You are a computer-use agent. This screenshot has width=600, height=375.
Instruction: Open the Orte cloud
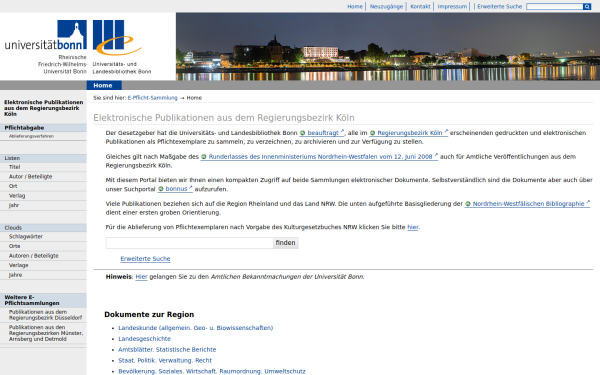coord(15,246)
